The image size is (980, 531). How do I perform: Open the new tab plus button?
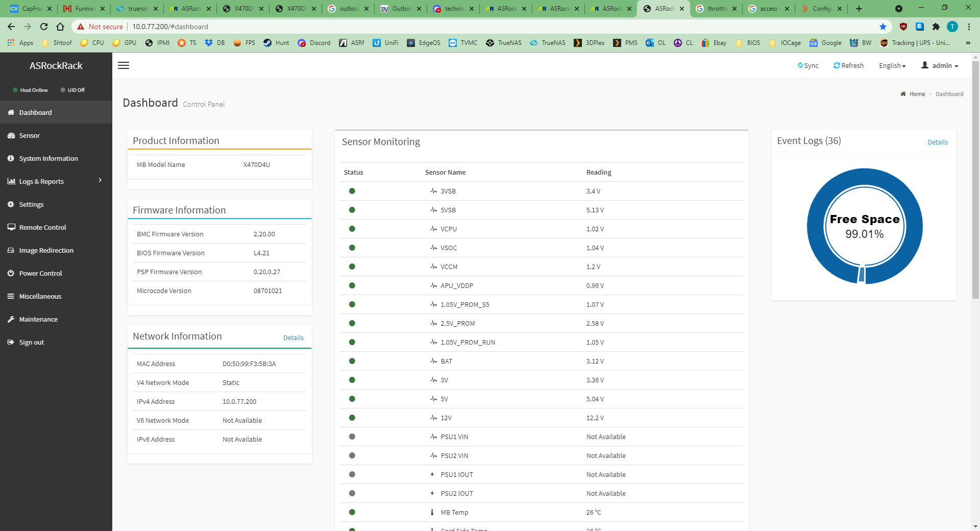(859, 9)
